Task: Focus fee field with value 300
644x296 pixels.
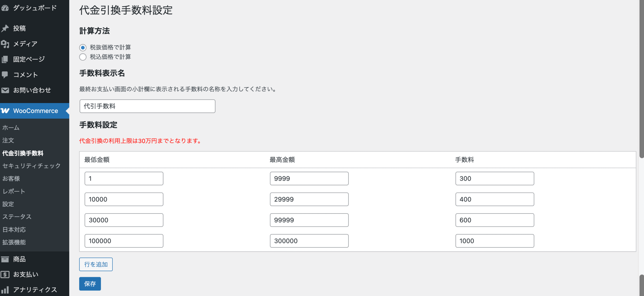Action: (x=495, y=179)
